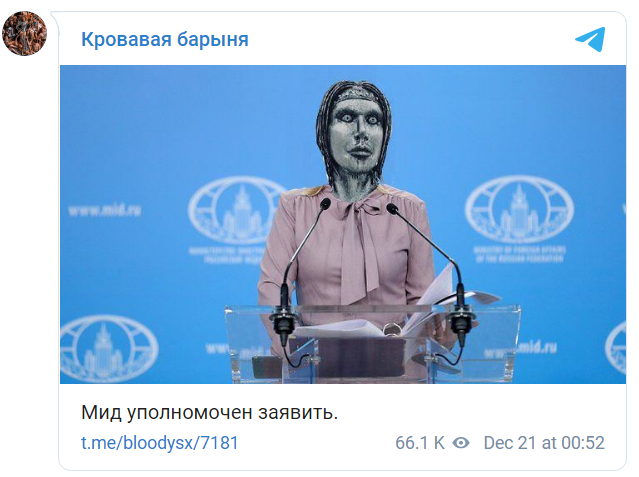Click the Ministry of Foreign Affairs caption under right emblem
Viewport: 639px width, 477px height.
click(x=520, y=254)
